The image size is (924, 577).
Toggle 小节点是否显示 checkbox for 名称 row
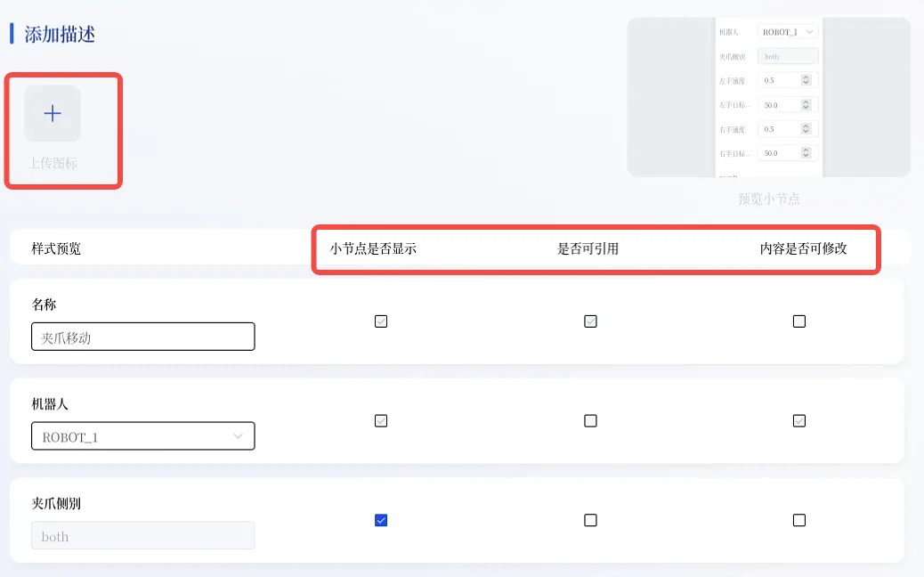pyautogui.click(x=381, y=321)
